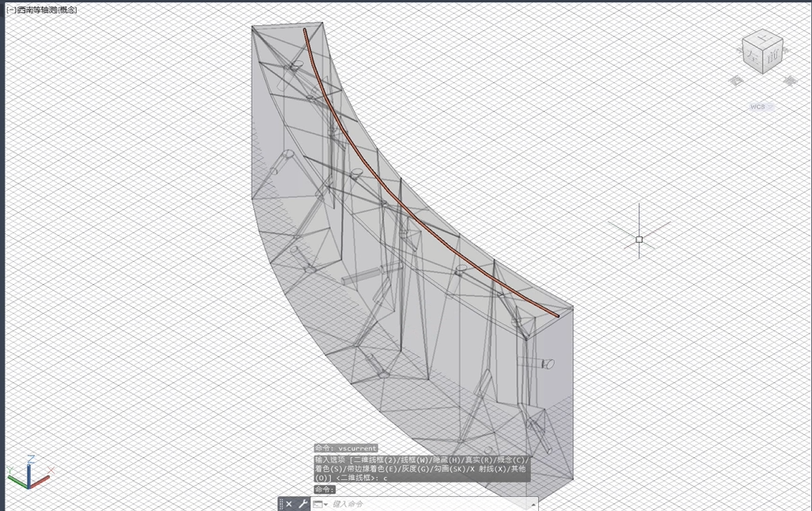The height and width of the screenshot is (511, 812).
Task: Click the 西 compass label below ViewCube
Action: click(736, 81)
